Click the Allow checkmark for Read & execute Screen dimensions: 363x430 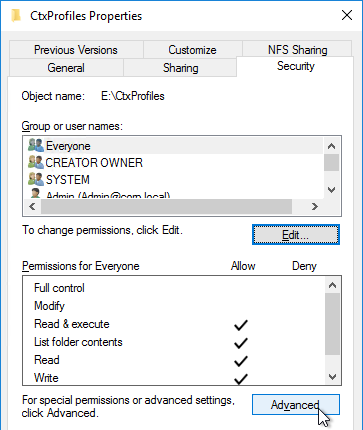click(x=241, y=325)
